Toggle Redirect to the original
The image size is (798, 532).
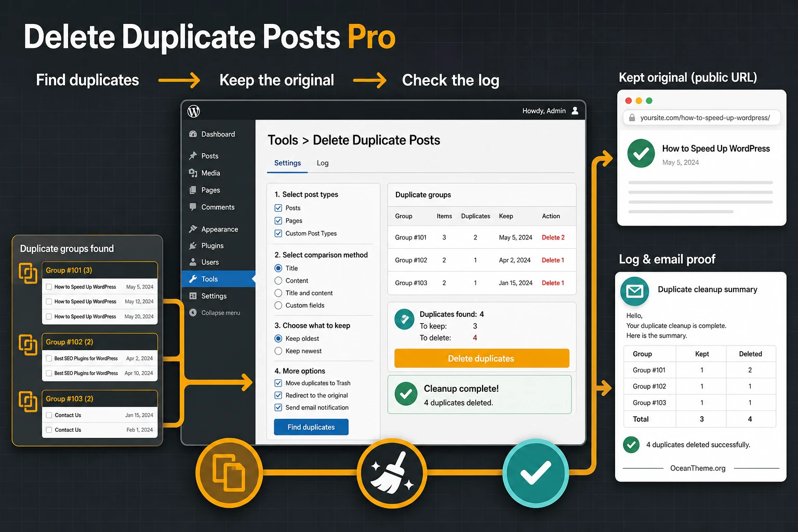point(278,395)
